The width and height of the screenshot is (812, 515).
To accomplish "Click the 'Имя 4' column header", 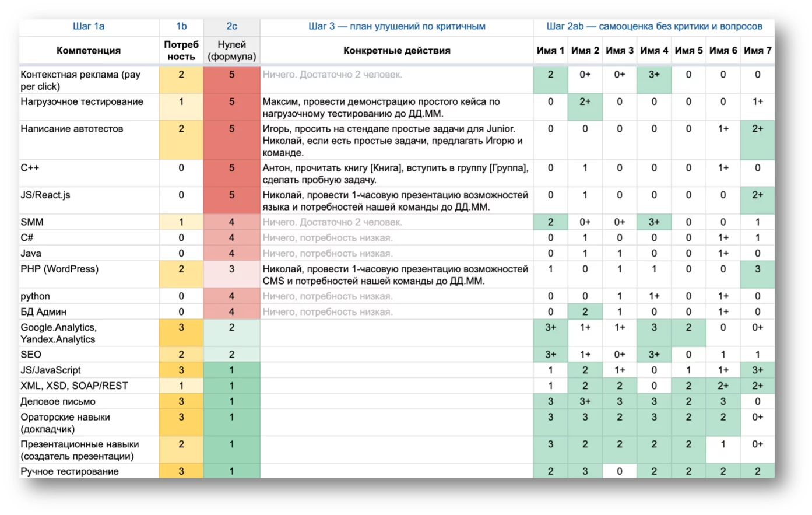I will point(654,51).
